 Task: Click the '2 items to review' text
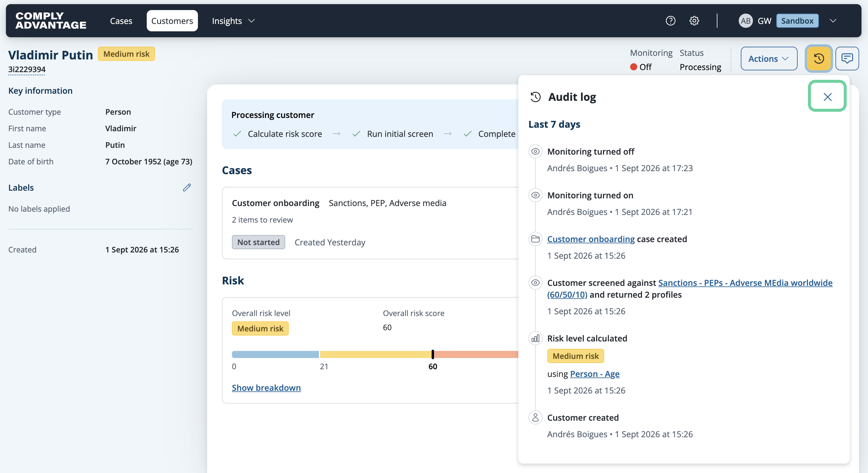pos(262,220)
